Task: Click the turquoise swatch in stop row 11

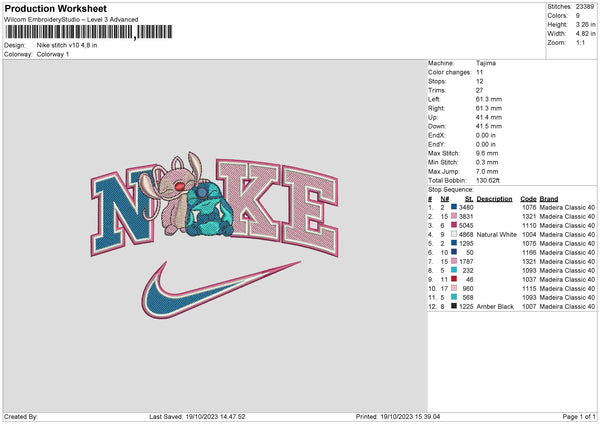Action: click(x=454, y=297)
